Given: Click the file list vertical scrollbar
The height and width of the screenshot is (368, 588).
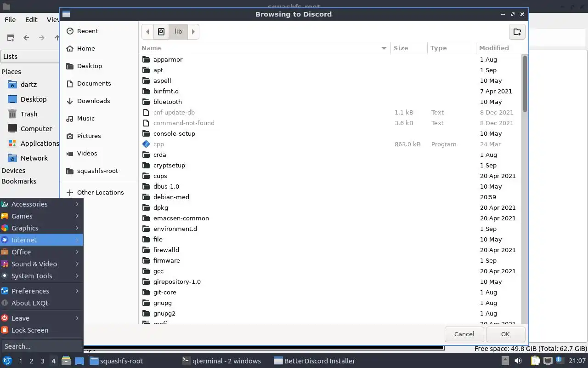Looking at the screenshot, I should point(525,83).
